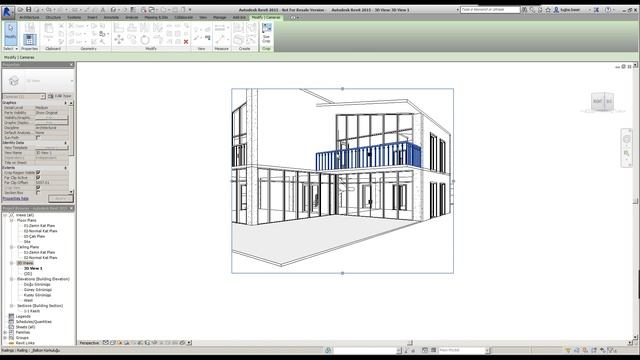Click the Align tool in Modify panel
This screenshot has width=640, height=360.
[x=119, y=27]
